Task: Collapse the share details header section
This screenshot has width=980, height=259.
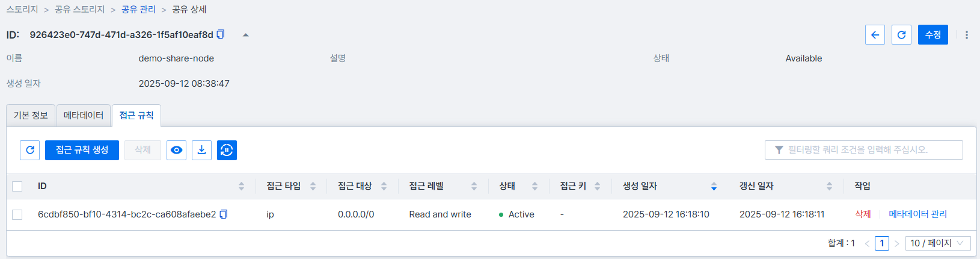Action: tap(245, 35)
